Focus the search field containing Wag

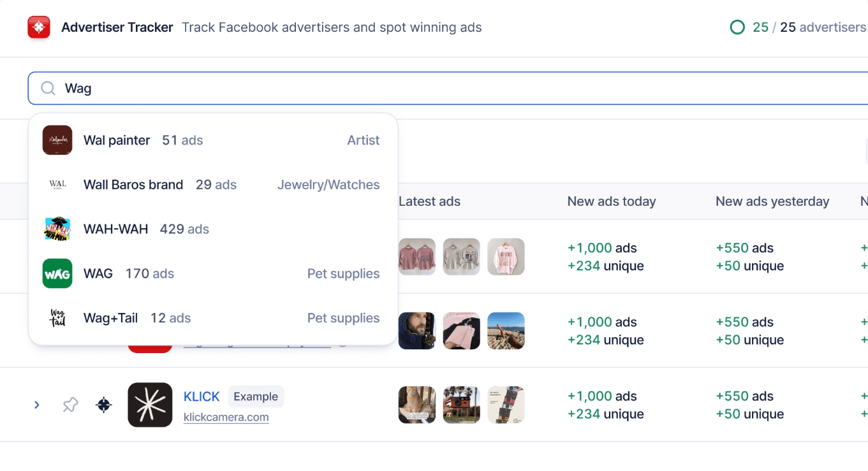(446, 89)
